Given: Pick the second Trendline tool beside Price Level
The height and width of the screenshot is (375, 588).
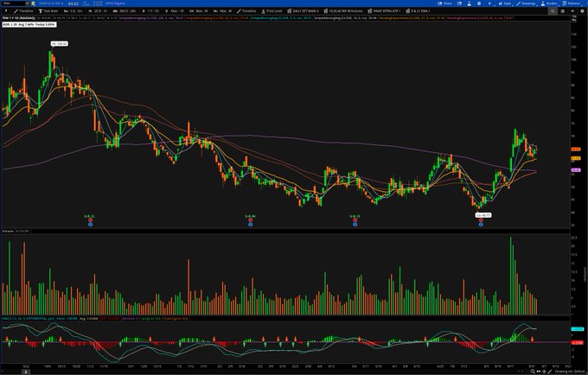Looking at the screenshot, I should point(246,11).
